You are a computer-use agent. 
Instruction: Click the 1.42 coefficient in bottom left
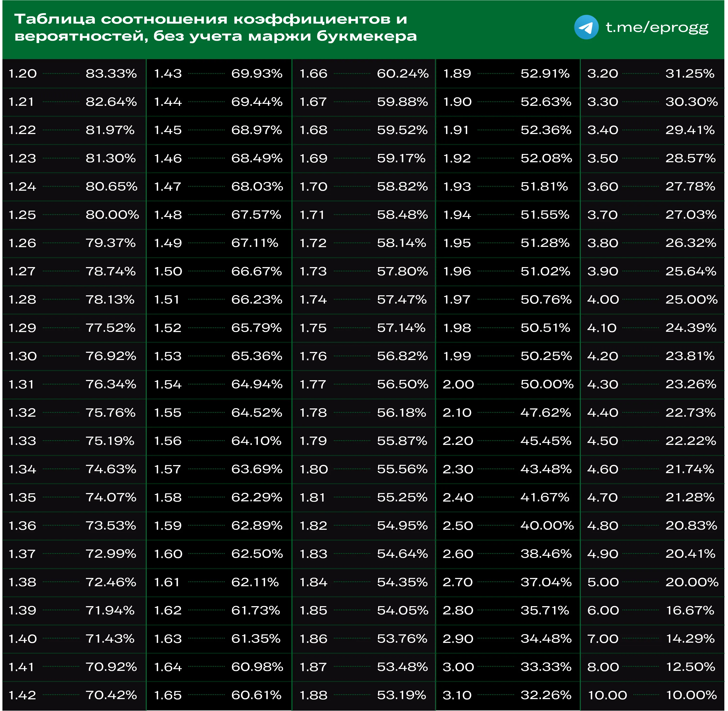pos(22,695)
